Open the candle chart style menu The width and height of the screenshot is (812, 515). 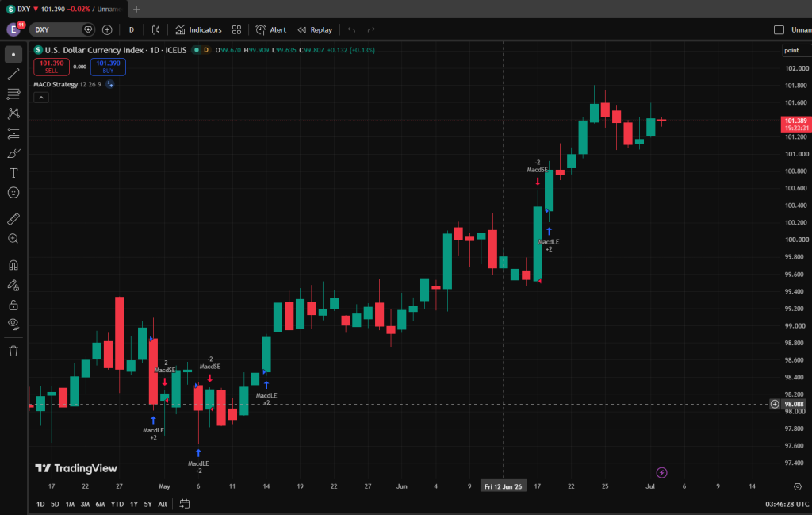155,30
